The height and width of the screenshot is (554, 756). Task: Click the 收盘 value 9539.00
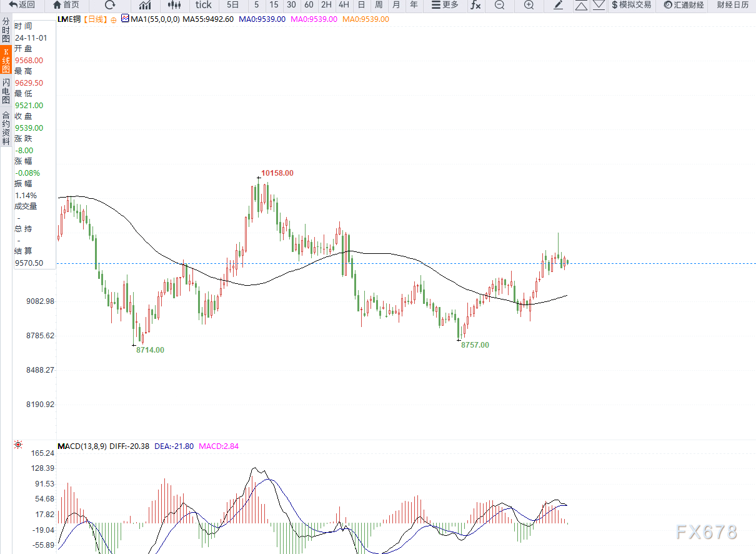pyautogui.click(x=29, y=128)
